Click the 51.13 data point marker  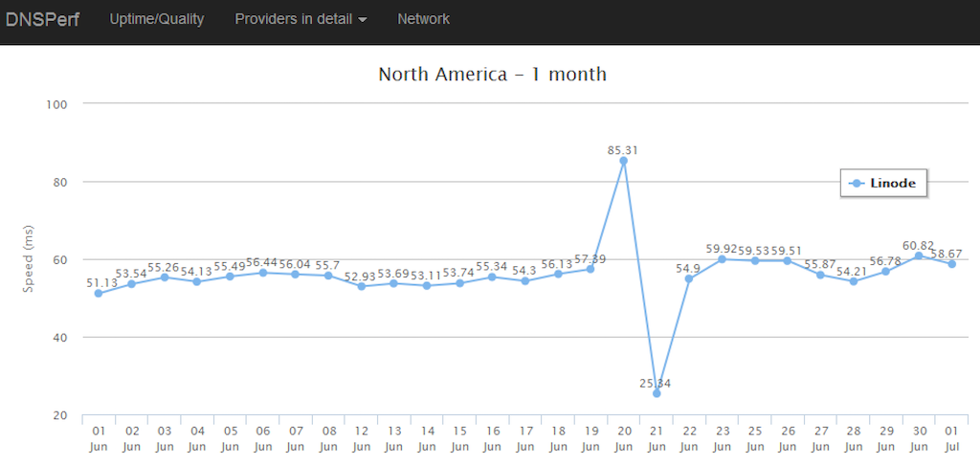pyautogui.click(x=99, y=293)
